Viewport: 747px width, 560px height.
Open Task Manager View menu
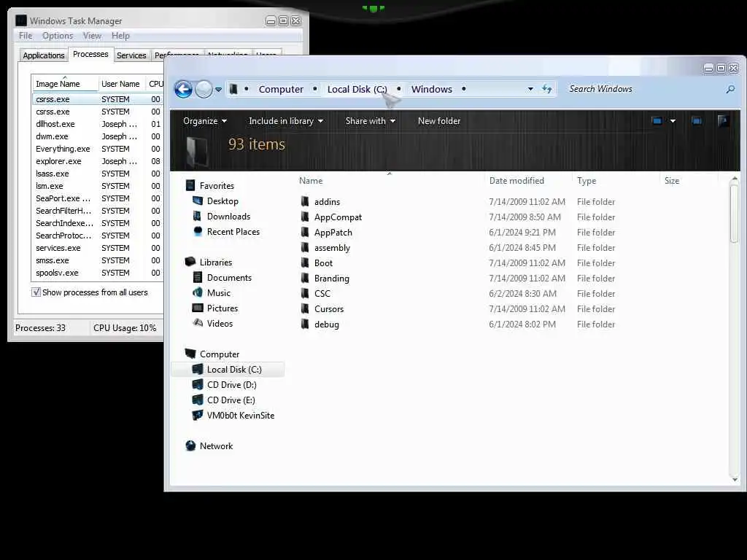point(92,36)
